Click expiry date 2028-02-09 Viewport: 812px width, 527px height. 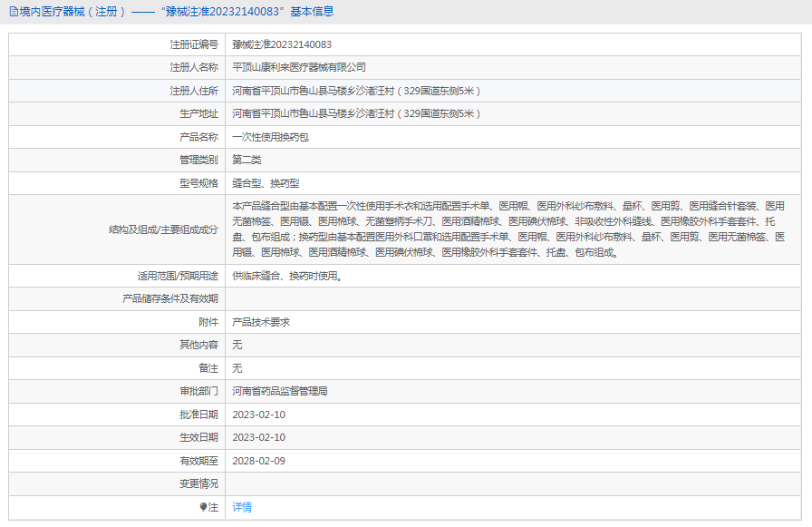258,461
